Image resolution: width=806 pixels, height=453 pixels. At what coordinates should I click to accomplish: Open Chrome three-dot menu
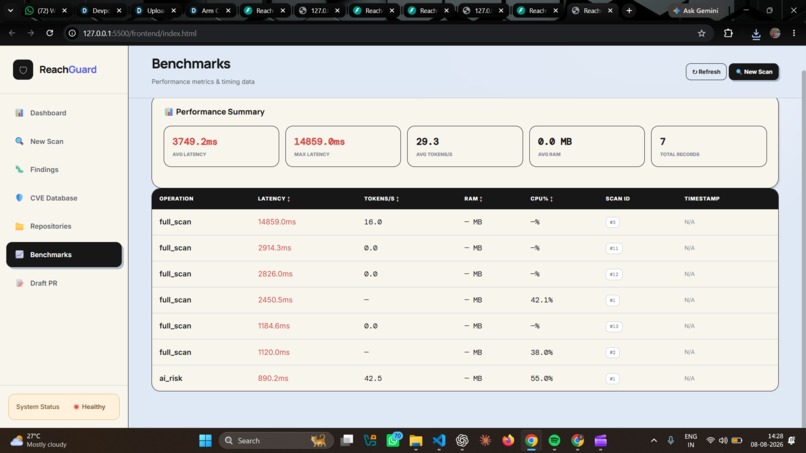click(794, 33)
